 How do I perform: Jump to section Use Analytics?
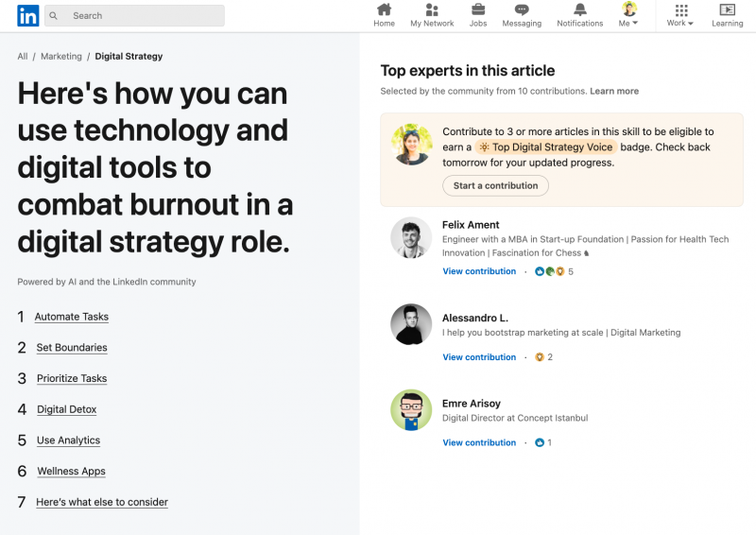click(x=68, y=440)
